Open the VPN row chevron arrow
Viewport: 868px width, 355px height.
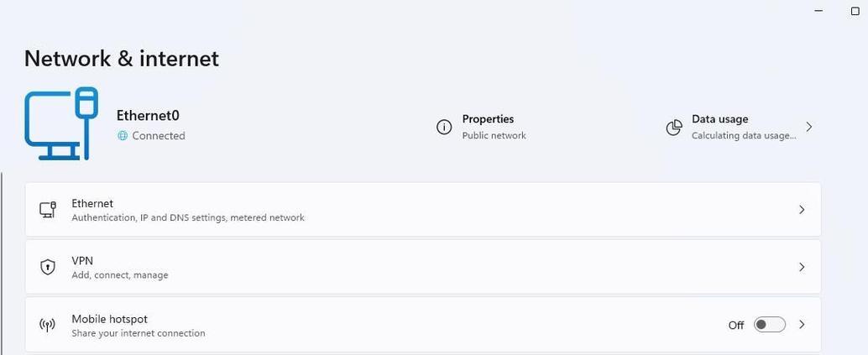tap(802, 267)
